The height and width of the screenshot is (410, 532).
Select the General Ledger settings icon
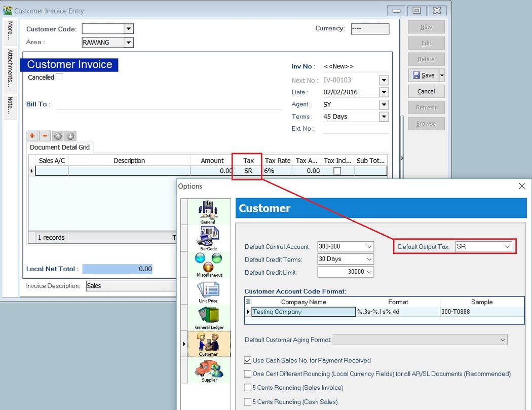point(209,318)
